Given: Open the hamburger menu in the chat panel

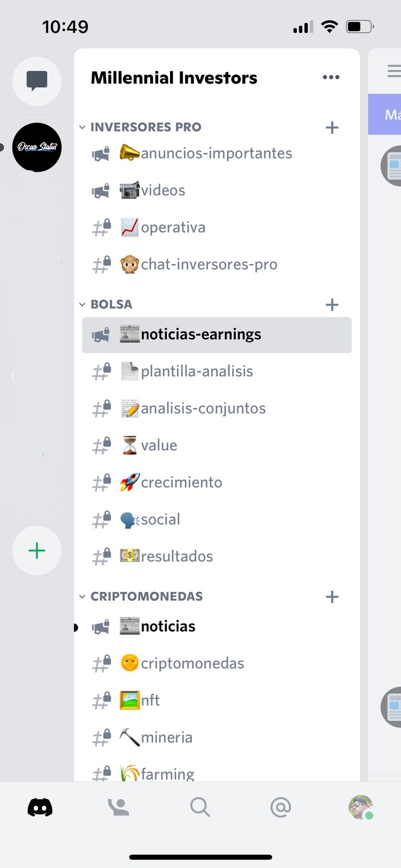Looking at the screenshot, I should tap(394, 71).
